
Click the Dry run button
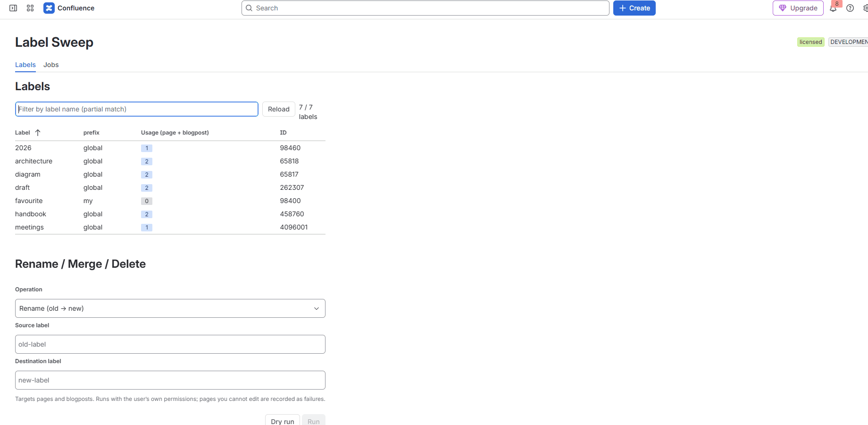[x=283, y=420]
